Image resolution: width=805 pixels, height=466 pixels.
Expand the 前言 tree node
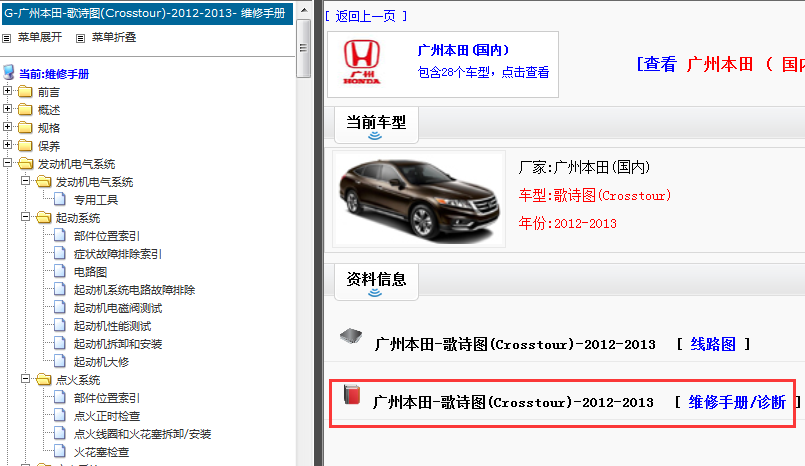[x=7, y=91]
